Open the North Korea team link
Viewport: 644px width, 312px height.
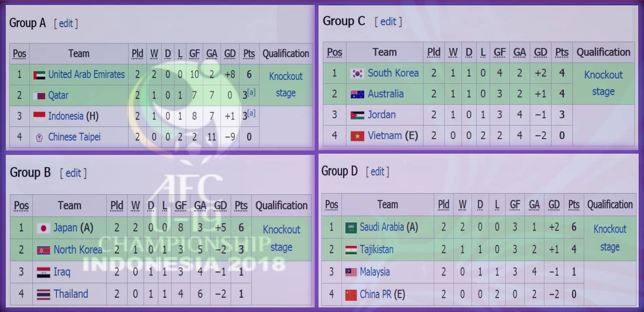[78, 250]
